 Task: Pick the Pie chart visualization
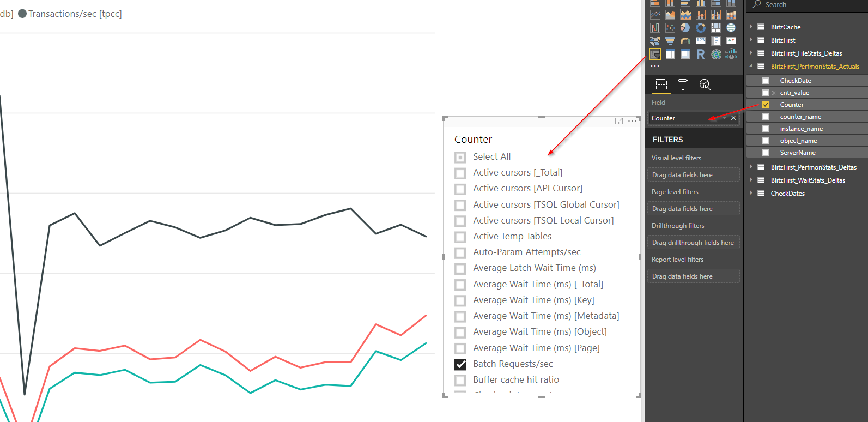tap(685, 28)
